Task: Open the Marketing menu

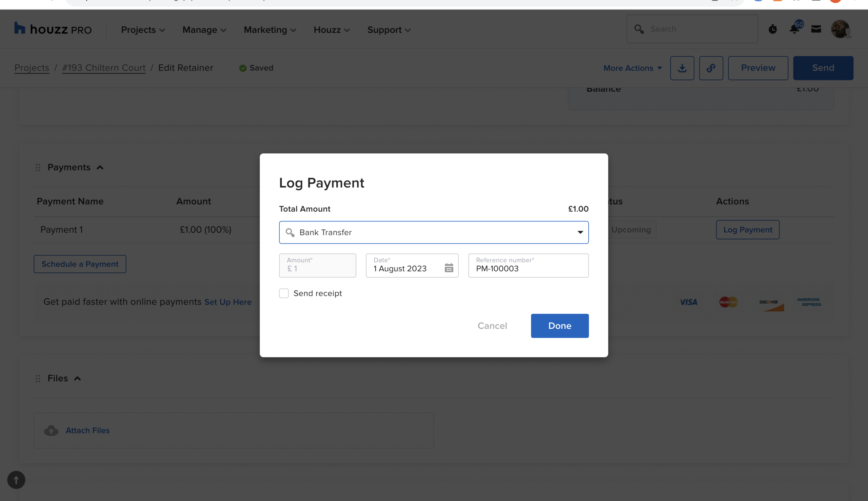Action: (x=270, y=30)
